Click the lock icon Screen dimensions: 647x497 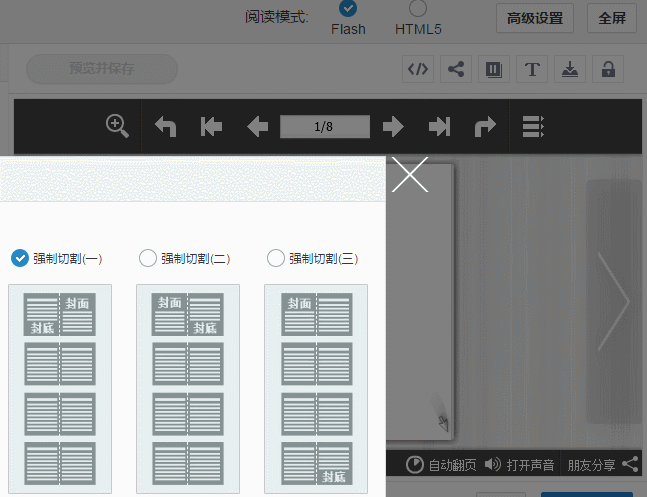[x=606, y=69]
